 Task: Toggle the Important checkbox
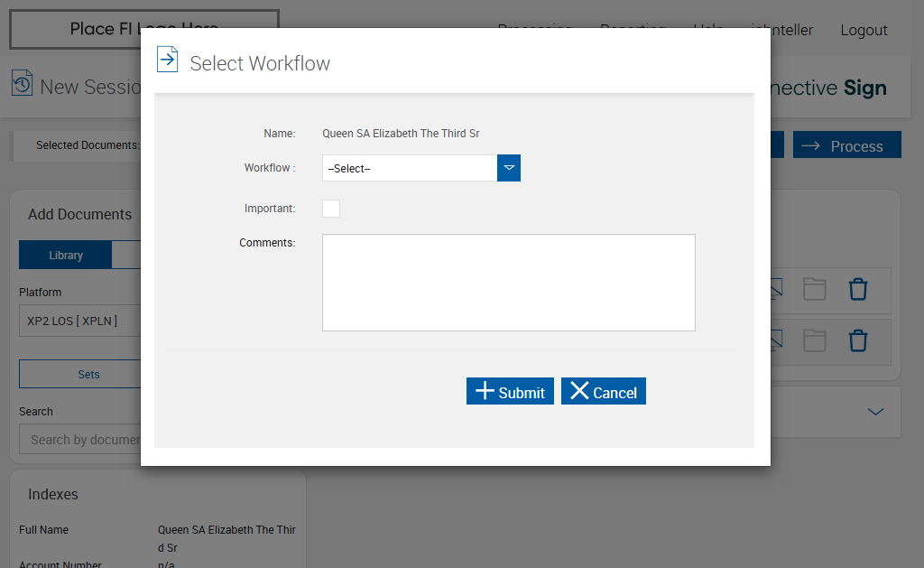pyautogui.click(x=331, y=209)
